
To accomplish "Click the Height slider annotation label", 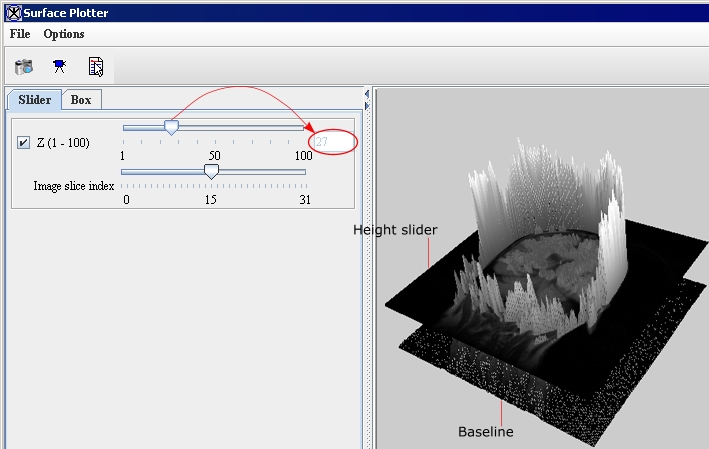I will (395, 230).
